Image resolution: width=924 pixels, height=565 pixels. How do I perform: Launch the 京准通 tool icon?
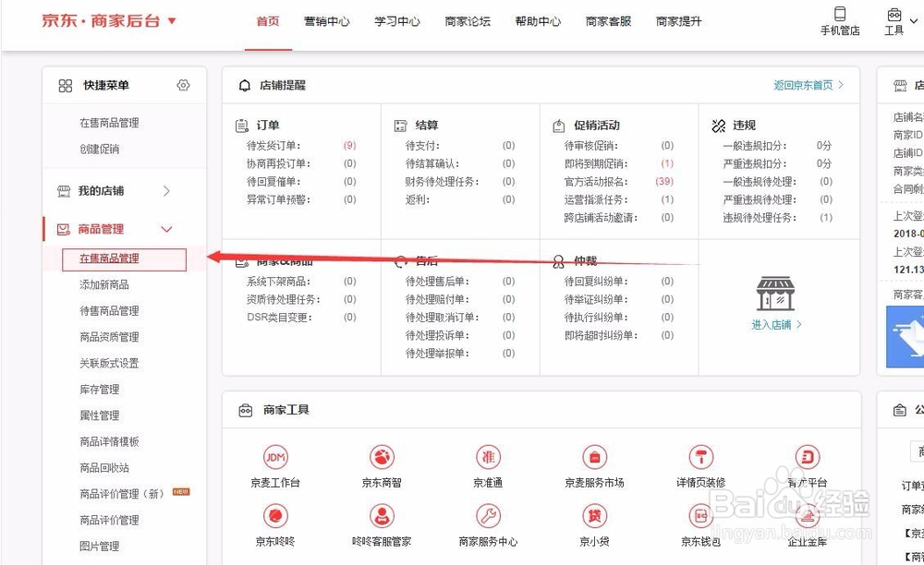pos(488,457)
